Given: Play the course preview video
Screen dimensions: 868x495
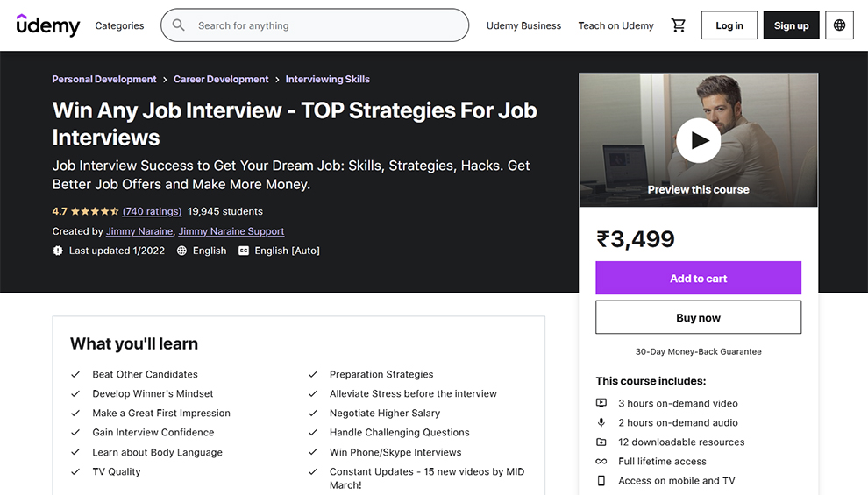Looking at the screenshot, I should (x=698, y=140).
